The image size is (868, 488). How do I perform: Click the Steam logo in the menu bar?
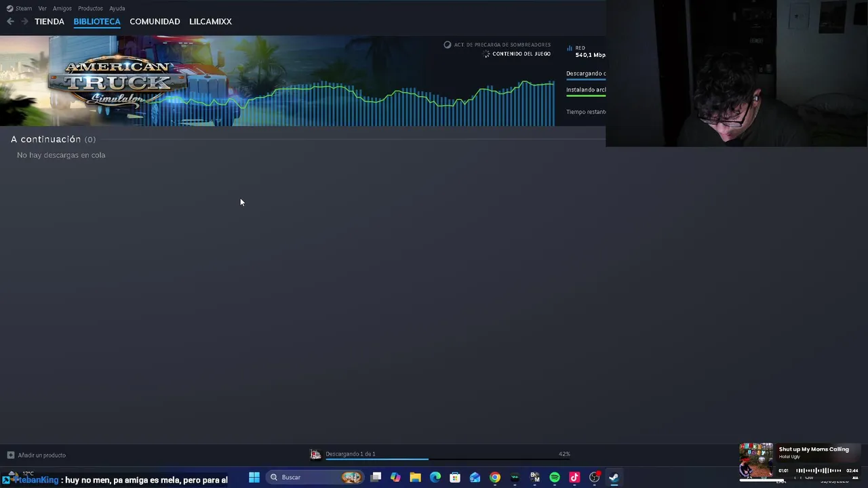[9, 8]
